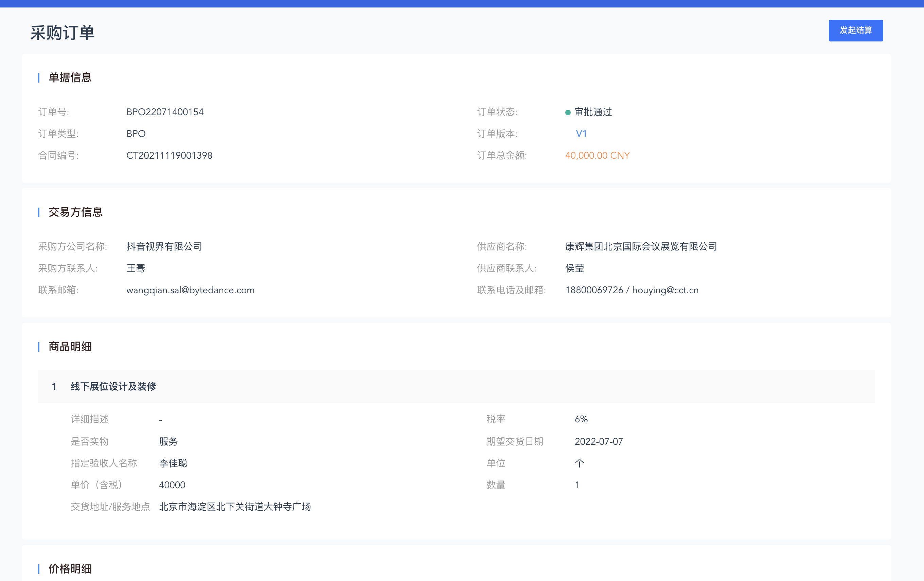Click the 商品明细 section heading
Screen dimensions: 924x581
(70, 347)
